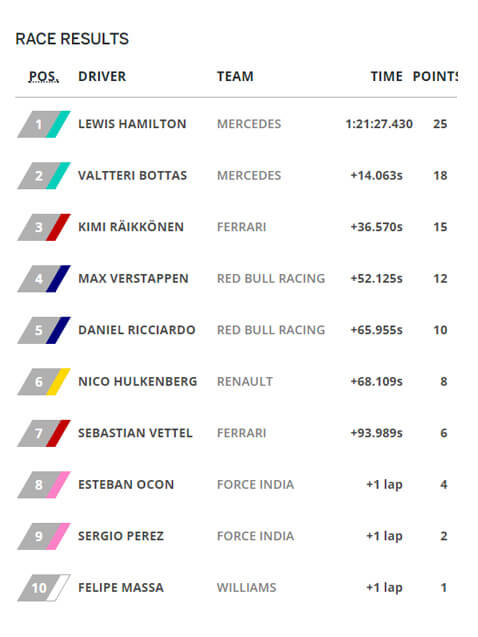Screen dimensions: 478x637
Task: Select the position 3 badge with red stripe
Action: 44,228
